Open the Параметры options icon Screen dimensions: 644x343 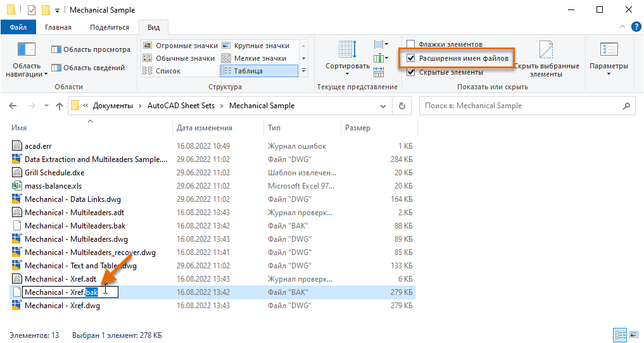pyautogui.click(x=609, y=49)
